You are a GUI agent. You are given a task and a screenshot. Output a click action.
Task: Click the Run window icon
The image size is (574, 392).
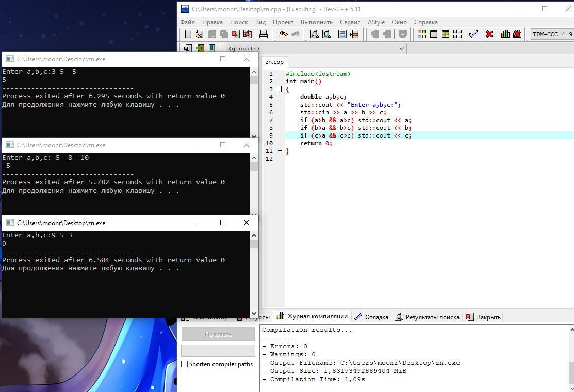pyautogui.click(x=434, y=34)
